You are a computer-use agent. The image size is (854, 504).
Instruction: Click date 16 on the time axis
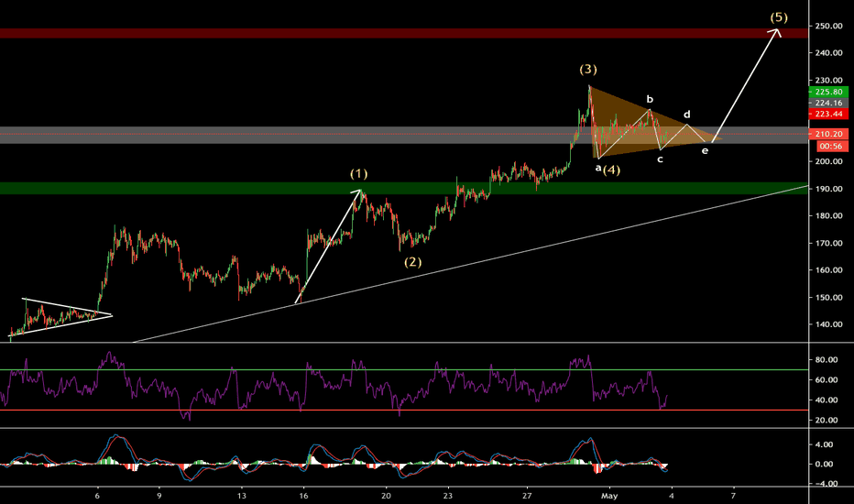click(303, 496)
